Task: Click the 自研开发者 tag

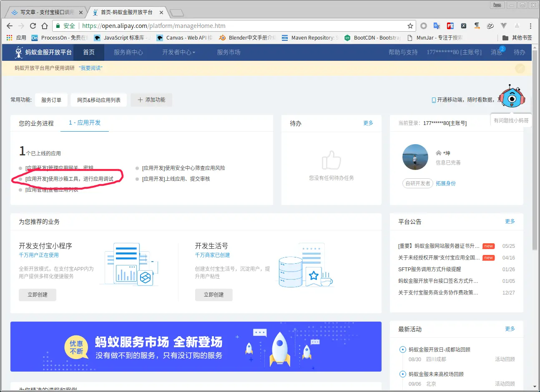Action: click(x=418, y=183)
